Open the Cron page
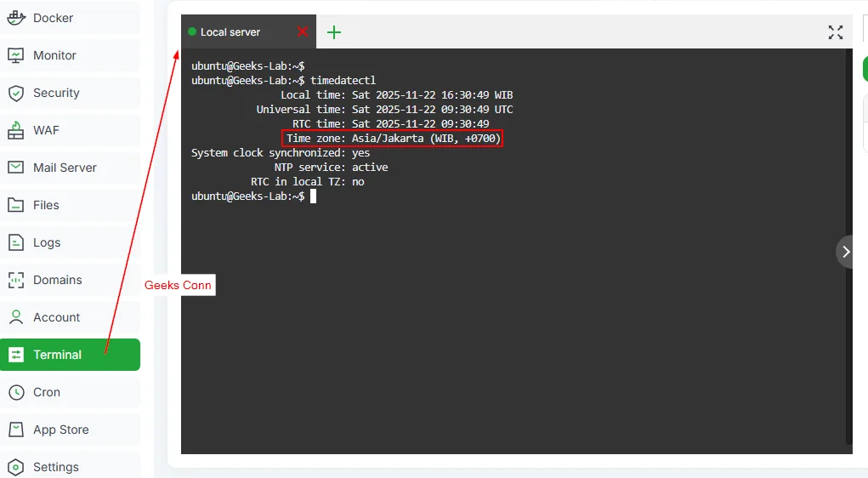 pyautogui.click(x=70, y=392)
